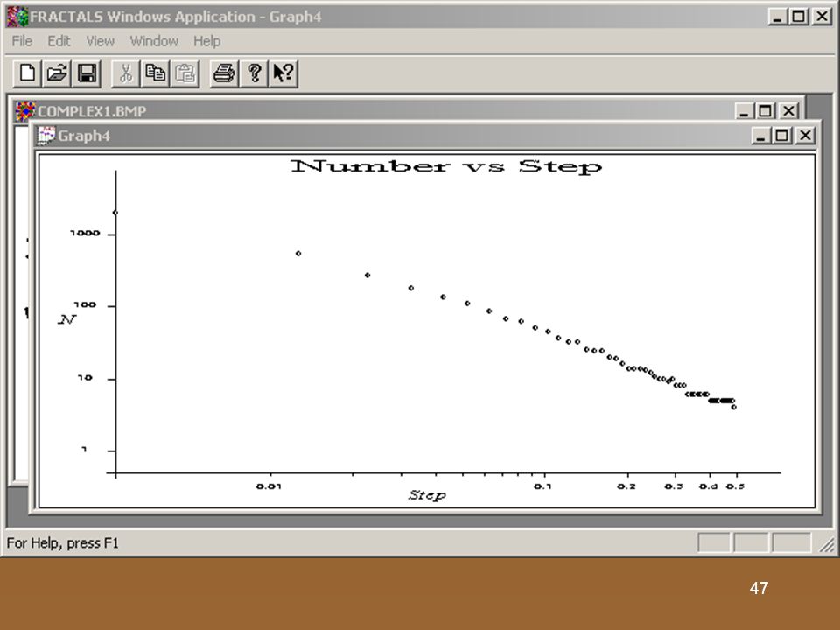Image resolution: width=840 pixels, height=630 pixels.
Task: Open the Edit menu
Action: point(59,41)
